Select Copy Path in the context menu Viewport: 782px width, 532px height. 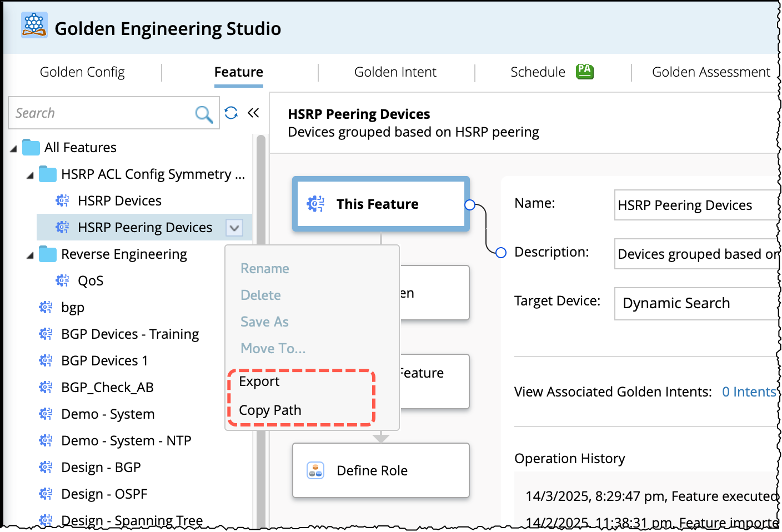(x=270, y=410)
